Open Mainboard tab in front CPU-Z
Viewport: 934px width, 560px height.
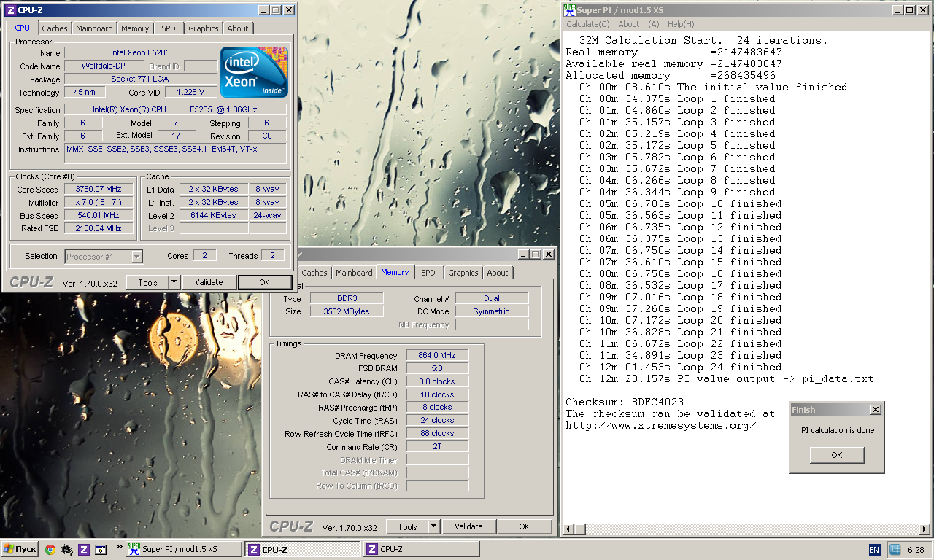[95, 28]
